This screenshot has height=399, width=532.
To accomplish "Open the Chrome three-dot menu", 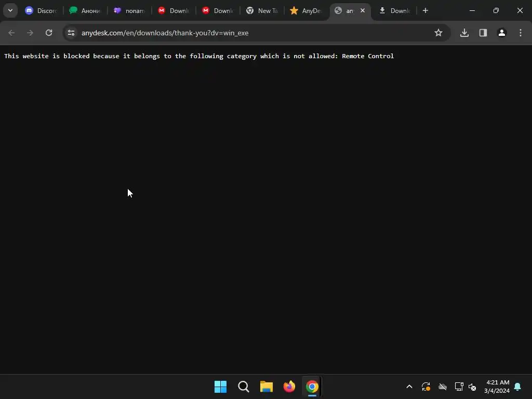I will (x=521, y=33).
